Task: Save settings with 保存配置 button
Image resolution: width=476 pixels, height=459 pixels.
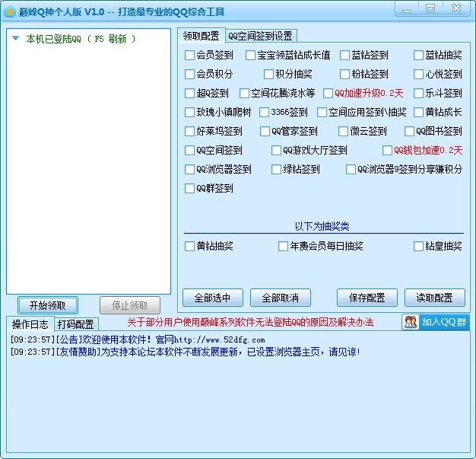Action: click(367, 298)
